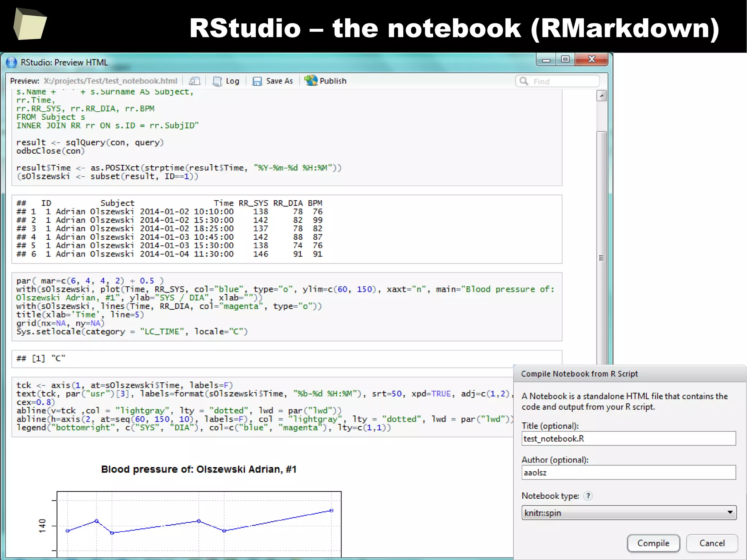
Task: Click Save As in preview toolbar
Action: click(272, 81)
